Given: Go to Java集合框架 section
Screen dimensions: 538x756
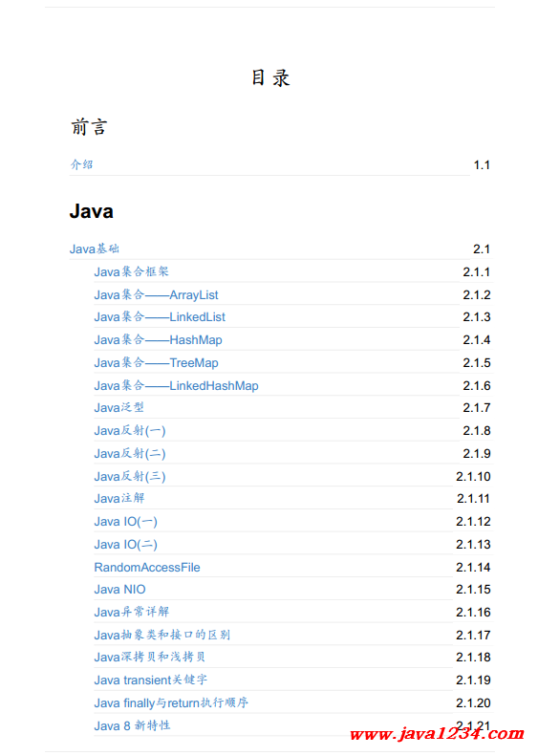Looking at the screenshot, I should pyautogui.click(x=131, y=271).
